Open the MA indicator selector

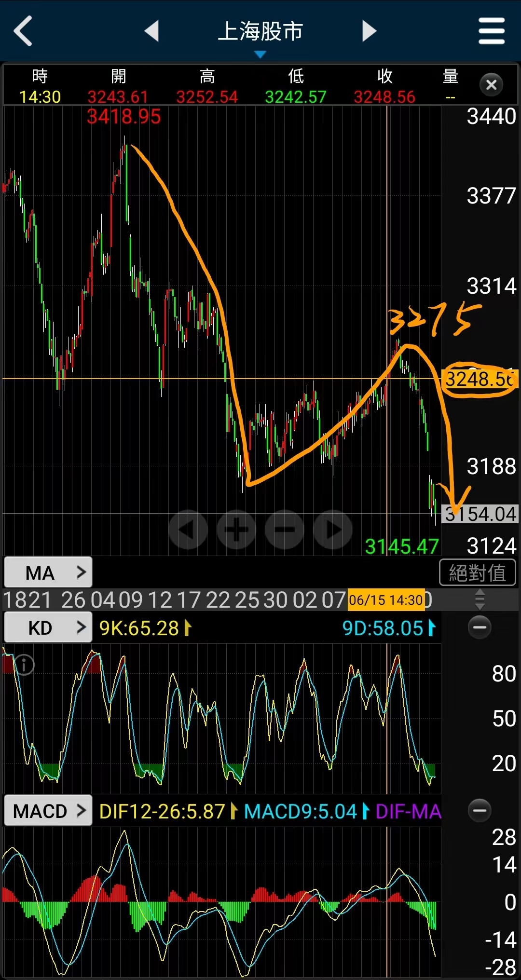pyautogui.click(x=48, y=572)
